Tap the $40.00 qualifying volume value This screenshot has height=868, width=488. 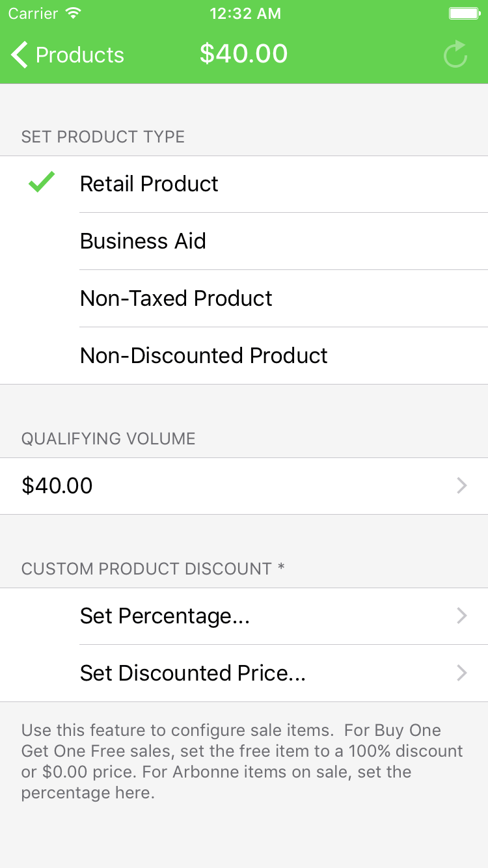pyautogui.click(x=57, y=485)
